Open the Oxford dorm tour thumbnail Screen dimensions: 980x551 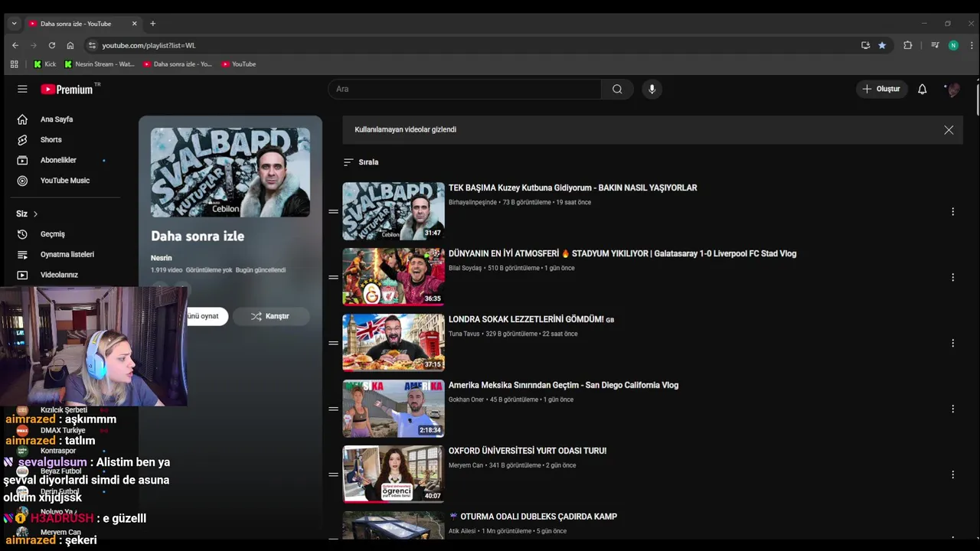[394, 474]
